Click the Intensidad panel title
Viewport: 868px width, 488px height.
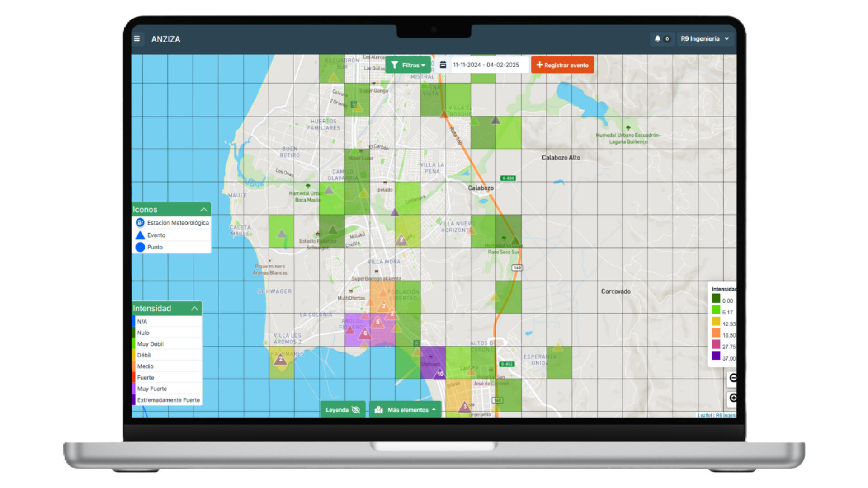[x=152, y=309]
